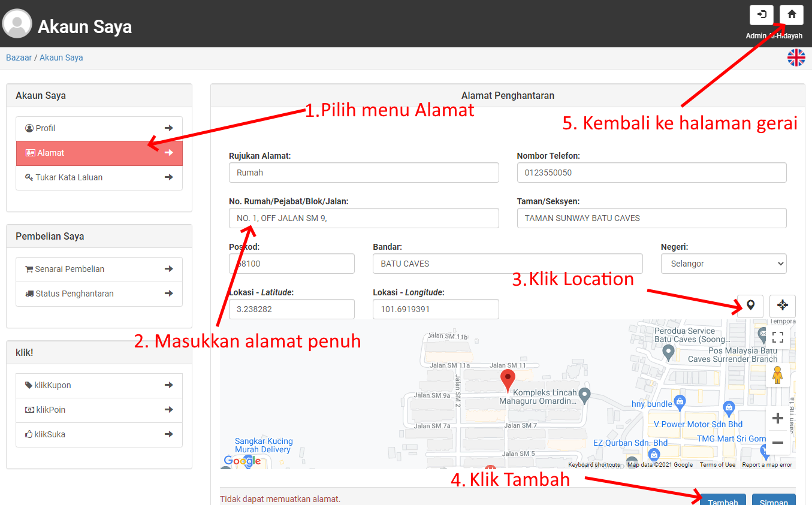The height and width of the screenshot is (505, 812).
Task: Click the crosshair current-location button
Action: point(782,306)
